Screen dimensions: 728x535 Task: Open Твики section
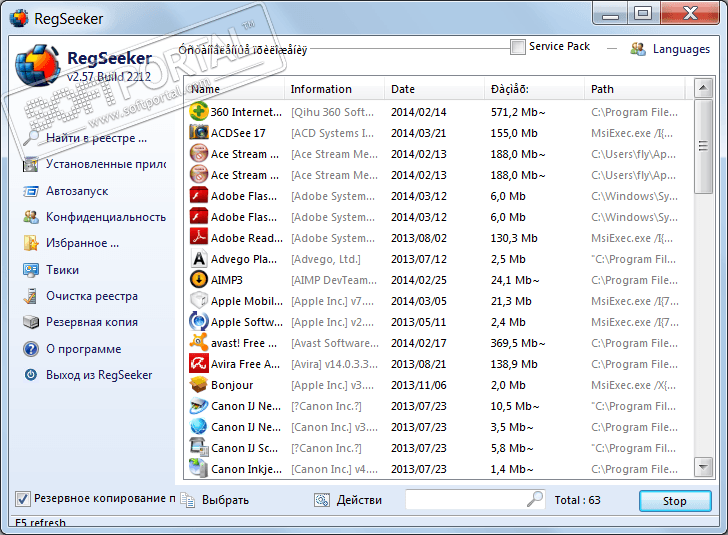[62, 270]
